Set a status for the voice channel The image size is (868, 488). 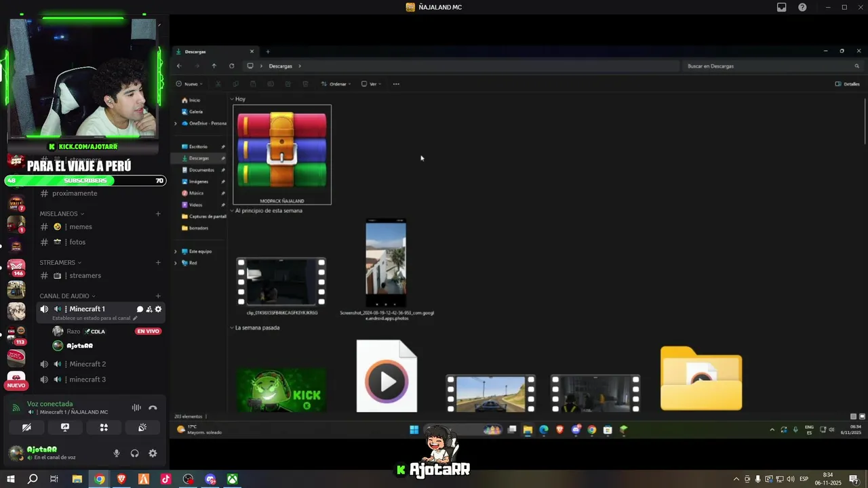click(95, 319)
